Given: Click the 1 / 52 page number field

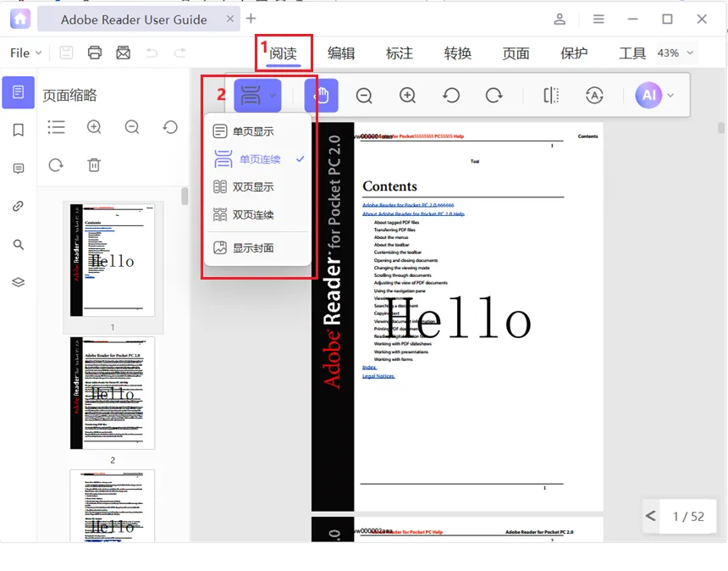Looking at the screenshot, I should 688,516.
